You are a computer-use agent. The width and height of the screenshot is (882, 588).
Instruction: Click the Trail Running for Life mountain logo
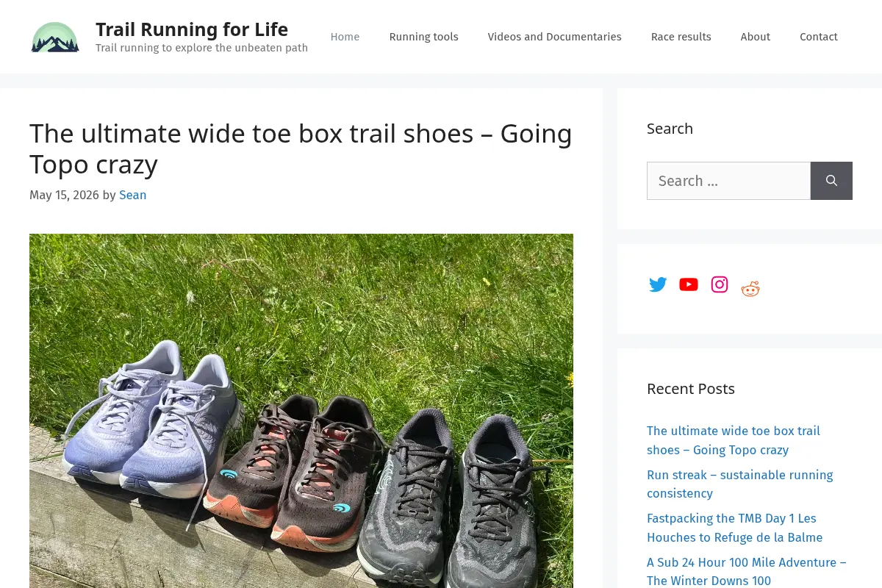point(55,37)
